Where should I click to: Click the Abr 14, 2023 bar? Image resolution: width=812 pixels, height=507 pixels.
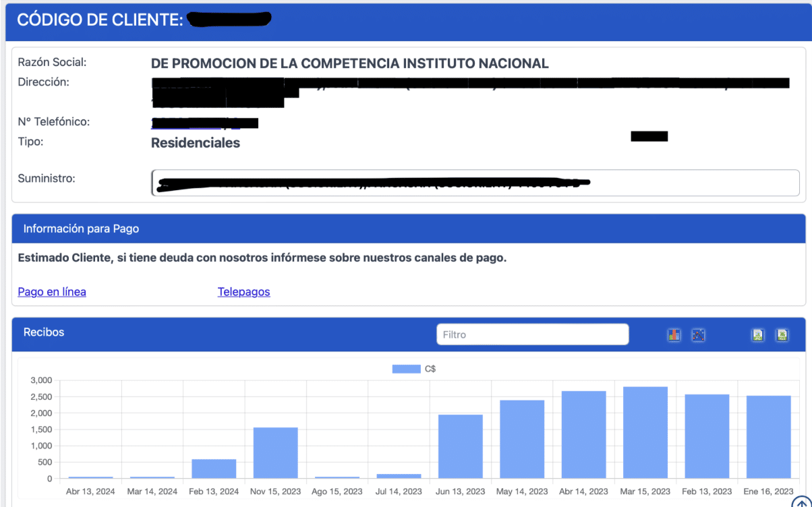pyautogui.click(x=583, y=435)
